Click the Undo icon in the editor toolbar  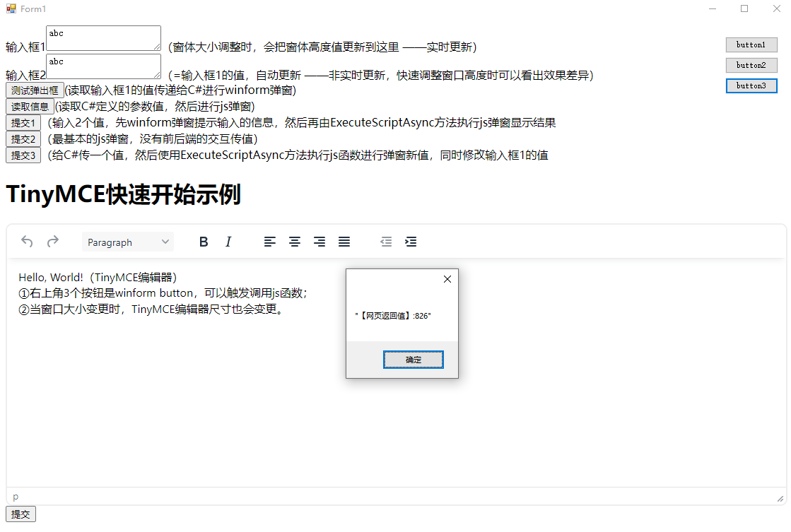pyautogui.click(x=26, y=242)
